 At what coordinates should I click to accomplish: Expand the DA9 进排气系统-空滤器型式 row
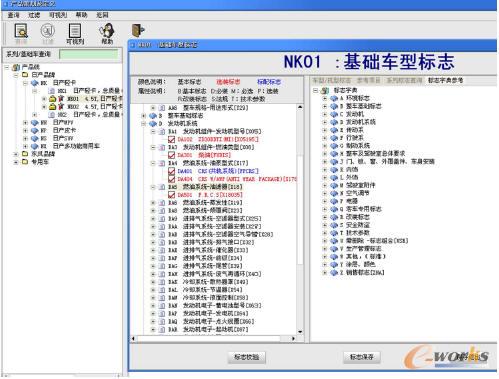(x=153, y=219)
